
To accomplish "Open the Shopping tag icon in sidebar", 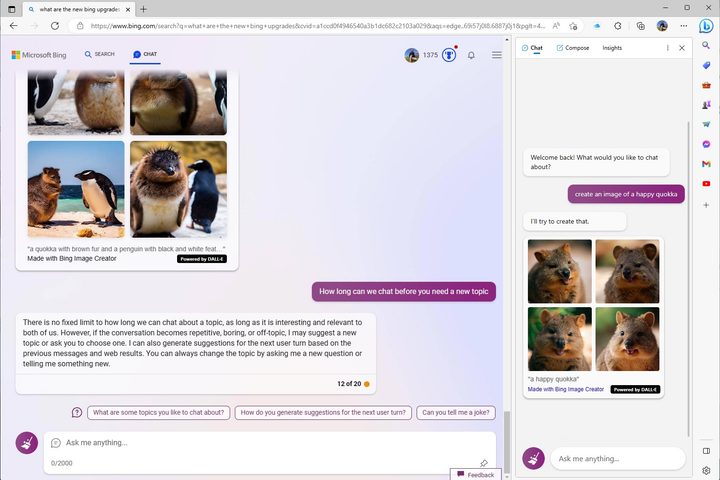I will point(706,65).
